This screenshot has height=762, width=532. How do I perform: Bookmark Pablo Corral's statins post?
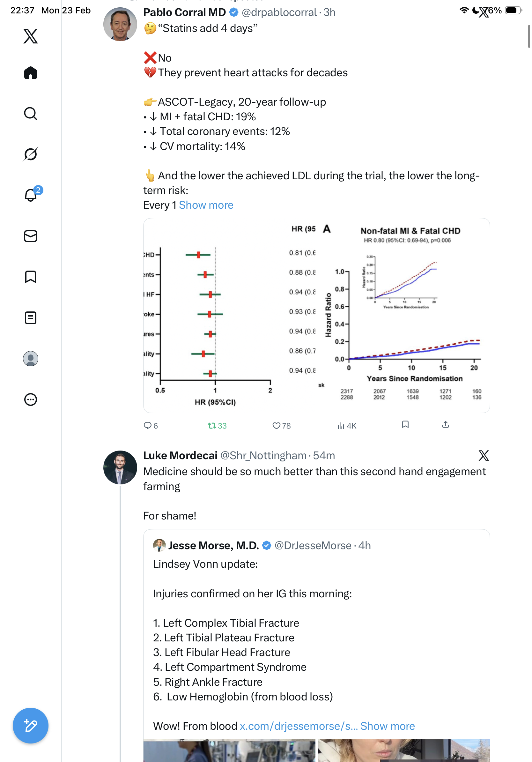pos(405,424)
